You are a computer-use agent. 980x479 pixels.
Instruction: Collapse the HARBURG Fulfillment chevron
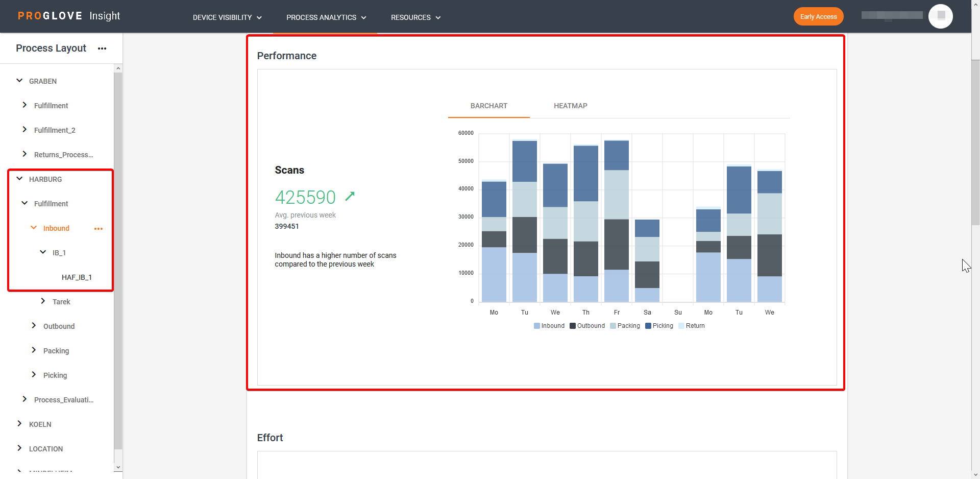click(x=24, y=203)
